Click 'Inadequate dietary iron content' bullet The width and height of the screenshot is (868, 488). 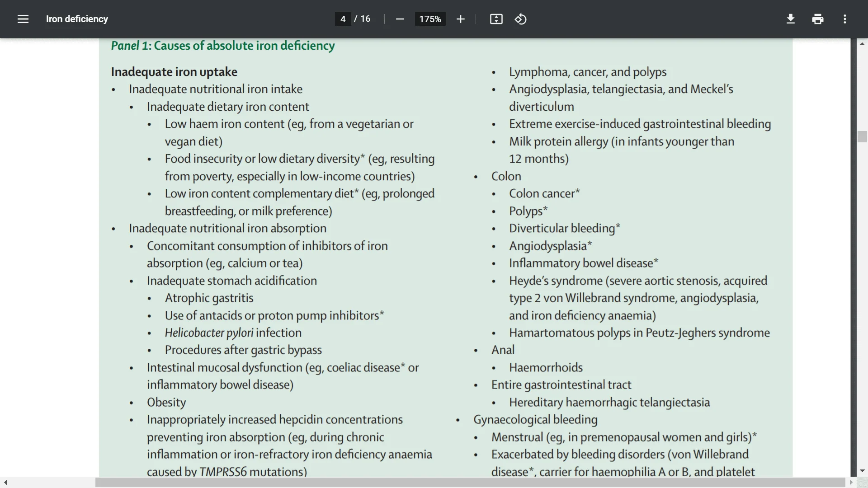228,107
